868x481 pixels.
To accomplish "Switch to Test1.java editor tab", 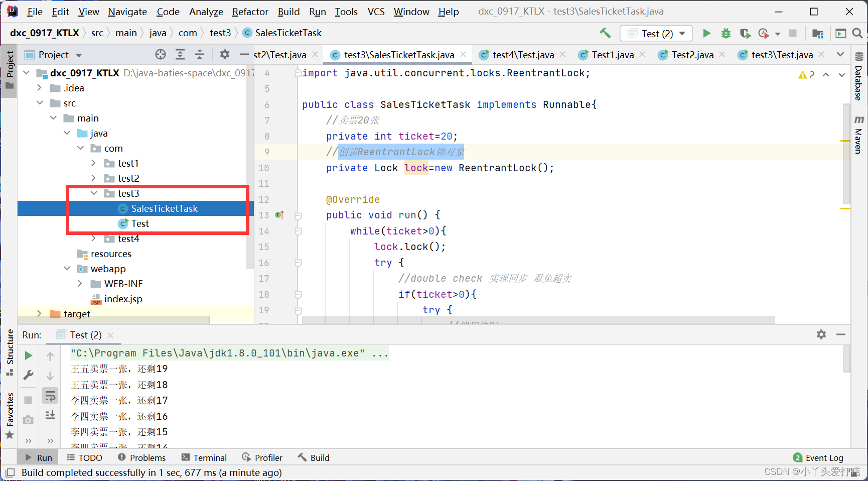I will click(612, 55).
